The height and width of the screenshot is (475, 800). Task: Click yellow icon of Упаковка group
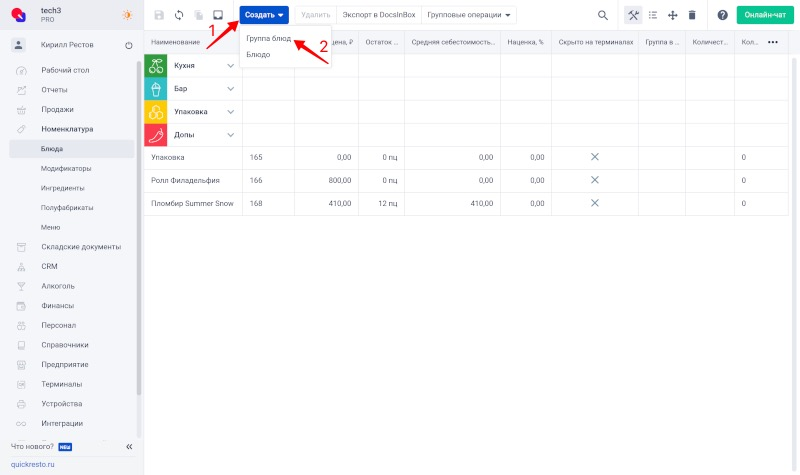(156, 112)
